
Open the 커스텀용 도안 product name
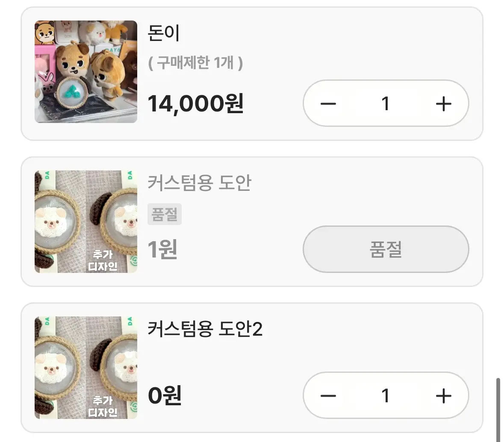(199, 183)
